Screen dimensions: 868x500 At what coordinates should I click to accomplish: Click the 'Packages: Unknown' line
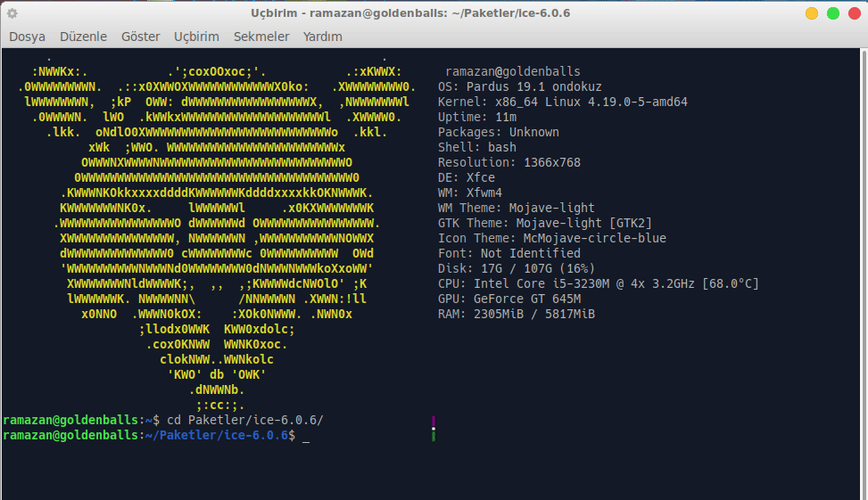pyautogui.click(x=498, y=132)
